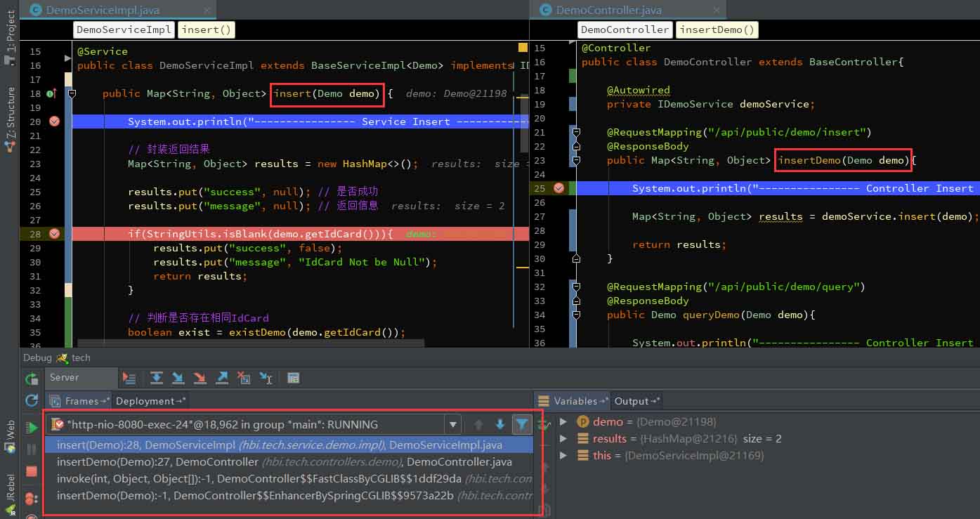The height and width of the screenshot is (519, 980).
Task: Click the Step Over debug button
Action: pos(156,378)
